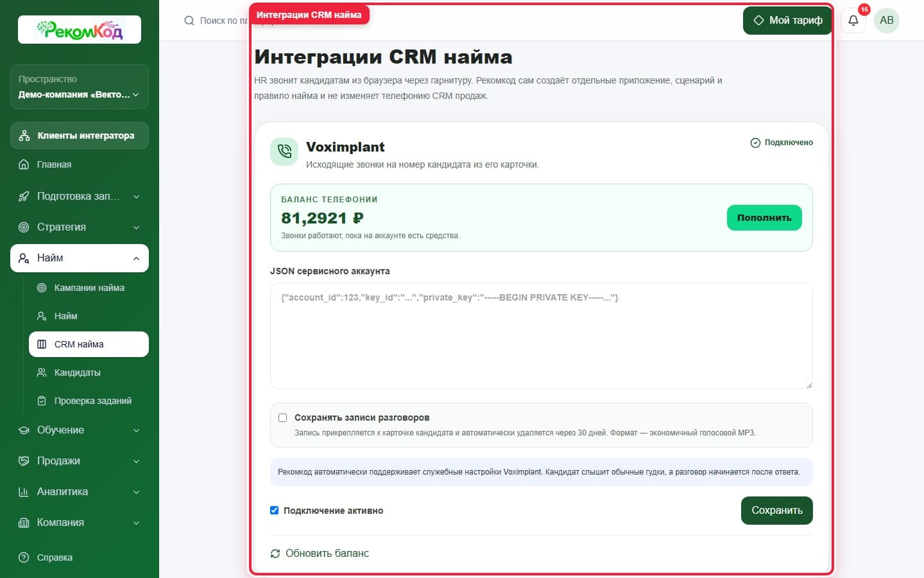Click the refresh icon beside Обновить баланс

tap(275, 553)
